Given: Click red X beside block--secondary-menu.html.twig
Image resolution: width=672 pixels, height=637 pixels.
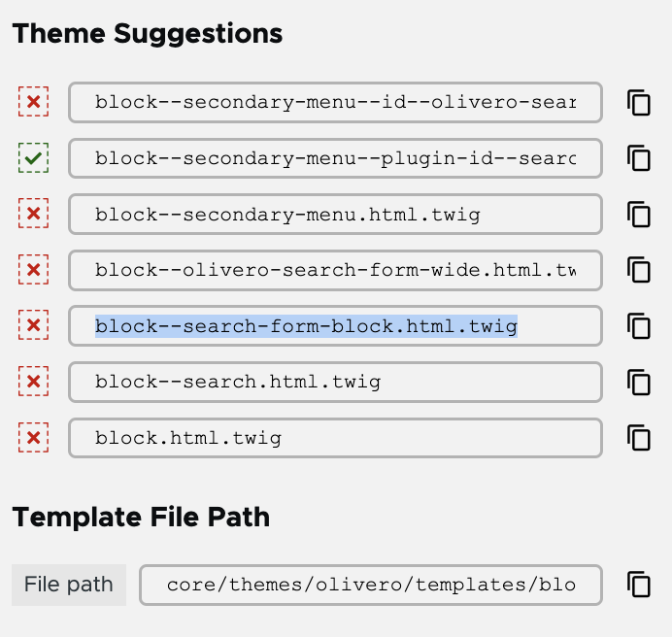Looking at the screenshot, I should 33,214.
